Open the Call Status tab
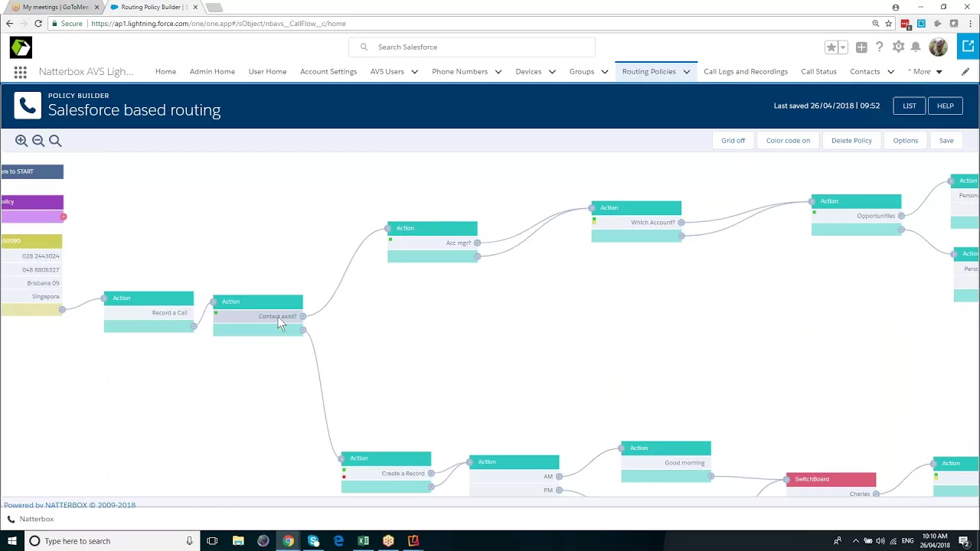 pyautogui.click(x=818, y=72)
